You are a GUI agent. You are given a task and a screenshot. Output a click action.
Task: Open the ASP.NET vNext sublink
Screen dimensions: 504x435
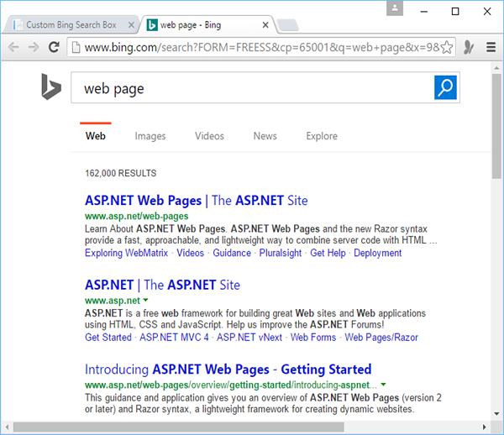249,338
